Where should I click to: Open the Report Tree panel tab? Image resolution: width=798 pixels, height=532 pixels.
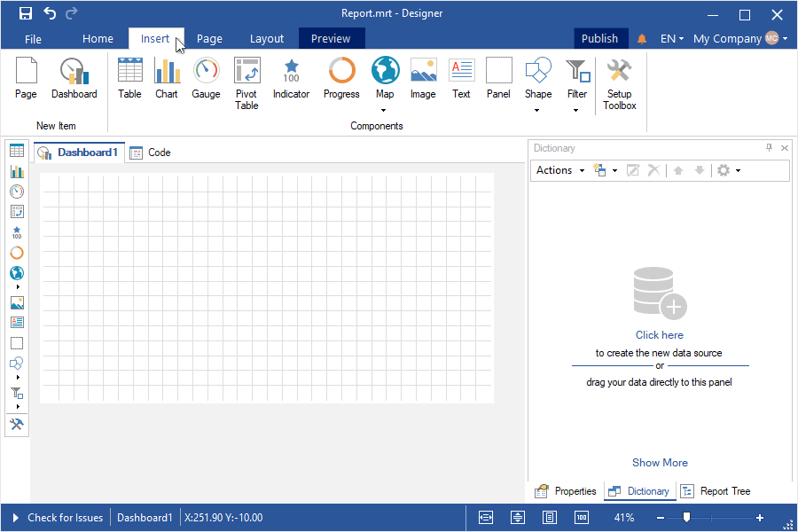[x=716, y=491]
